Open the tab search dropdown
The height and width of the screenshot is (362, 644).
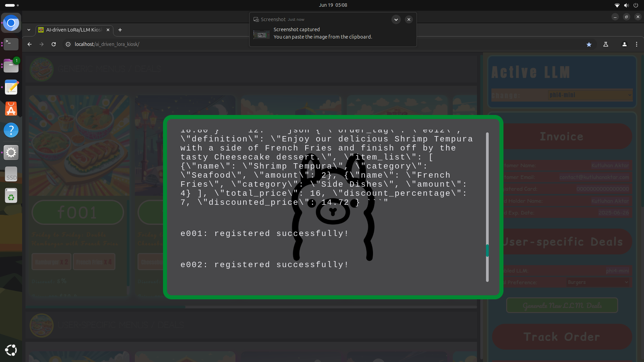(x=29, y=30)
